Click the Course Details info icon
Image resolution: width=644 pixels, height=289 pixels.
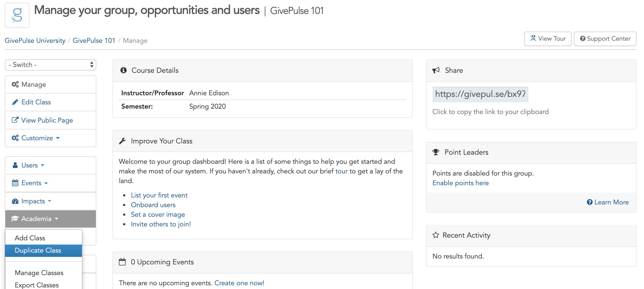tap(123, 70)
